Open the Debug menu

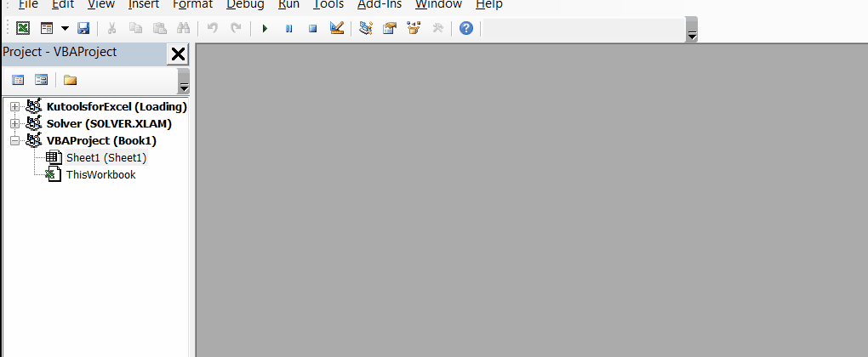pyautogui.click(x=245, y=4)
